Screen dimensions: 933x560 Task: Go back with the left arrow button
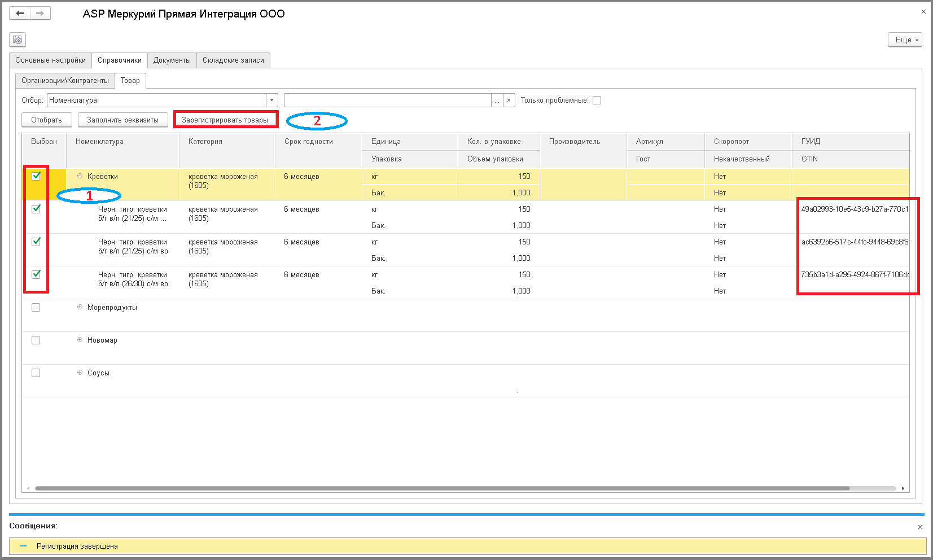pyautogui.click(x=20, y=13)
